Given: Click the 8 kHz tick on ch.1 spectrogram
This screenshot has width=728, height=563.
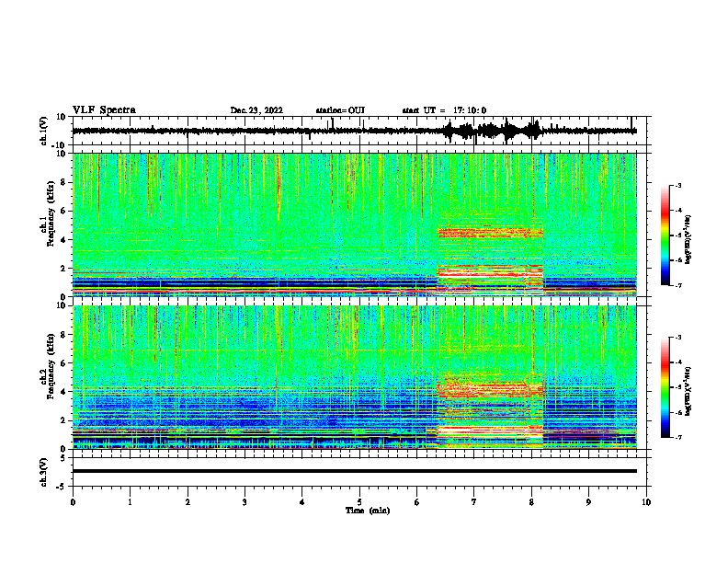Looking at the screenshot, I should point(63,182).
